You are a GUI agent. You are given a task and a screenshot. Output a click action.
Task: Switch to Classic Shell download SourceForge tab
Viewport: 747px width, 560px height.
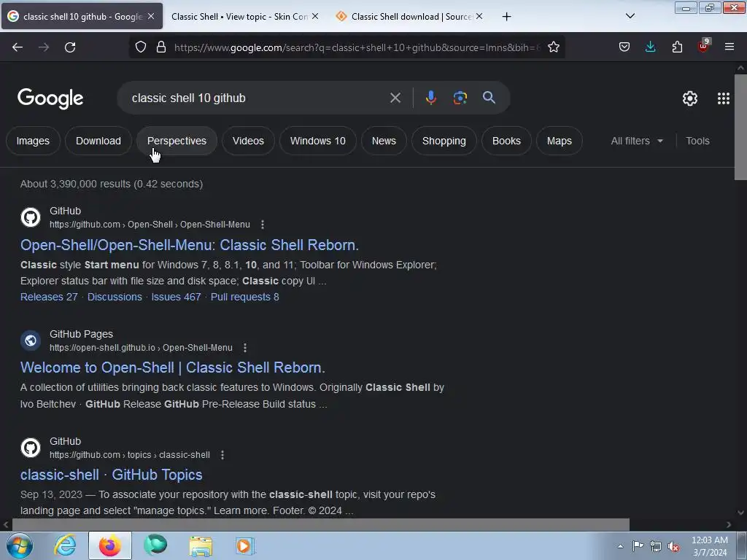[x=407, y=16]
